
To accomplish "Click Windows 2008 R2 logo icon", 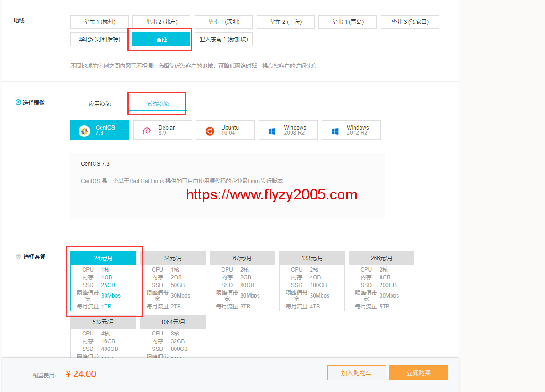I will [x=272, y=131].
